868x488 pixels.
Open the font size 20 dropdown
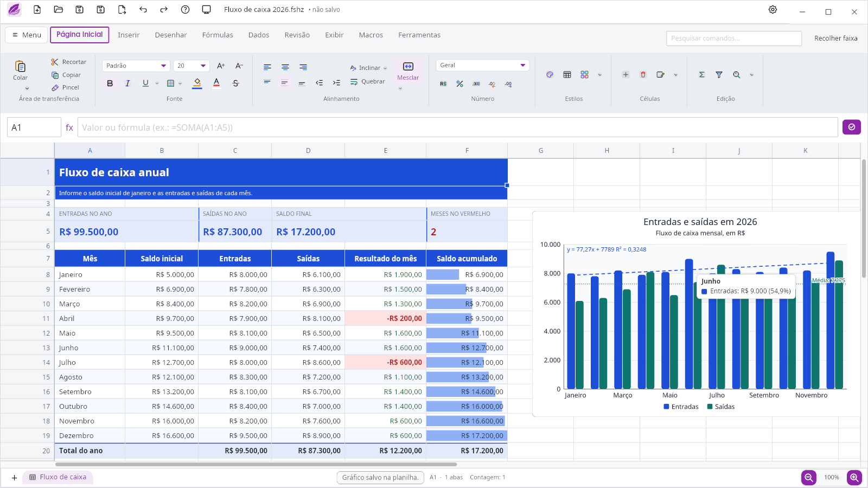(x=191, y=66)
